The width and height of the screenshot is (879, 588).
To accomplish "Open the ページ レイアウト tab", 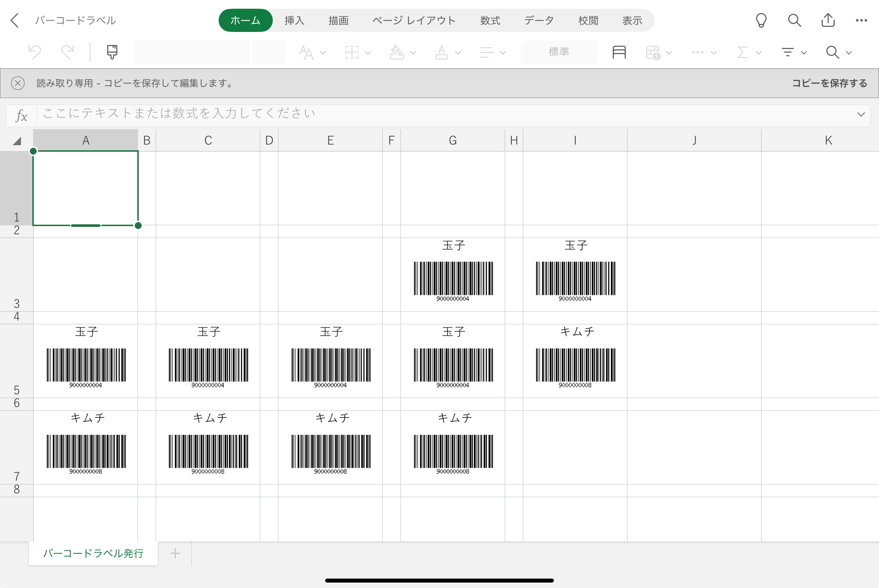I will click(x=414, y=20).
